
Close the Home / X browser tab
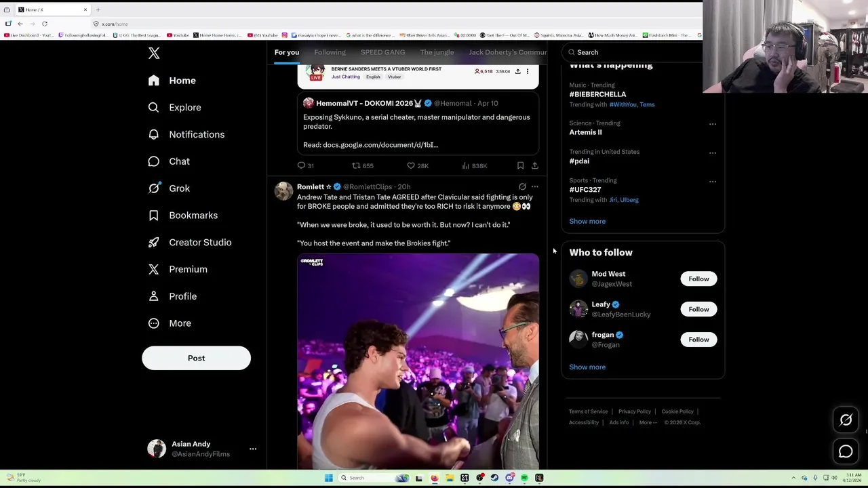point(85,9)
